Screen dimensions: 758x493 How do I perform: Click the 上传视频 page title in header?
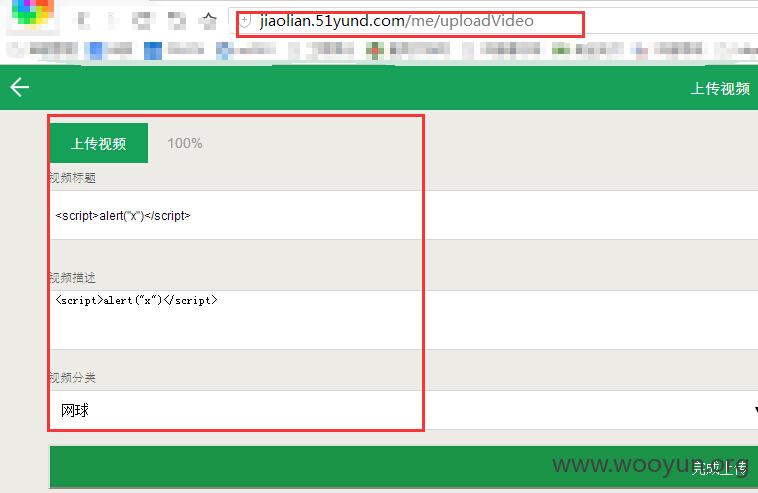tap(720, 88)
